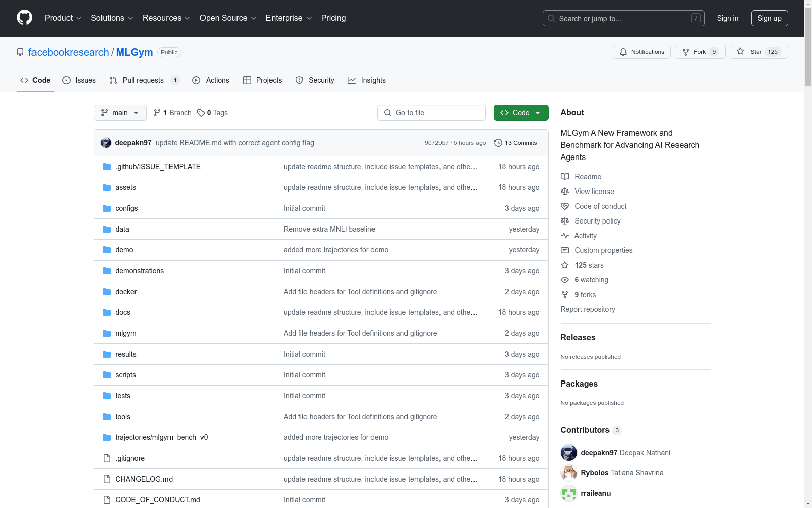This screenshot has height=508, width=812.
Task: Open the MLGym repository name link
Action: point(134,52)
